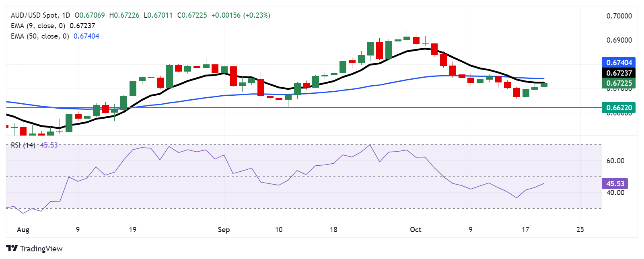
Task: Click the Oct label on the time axis
Action: [416, 230]
